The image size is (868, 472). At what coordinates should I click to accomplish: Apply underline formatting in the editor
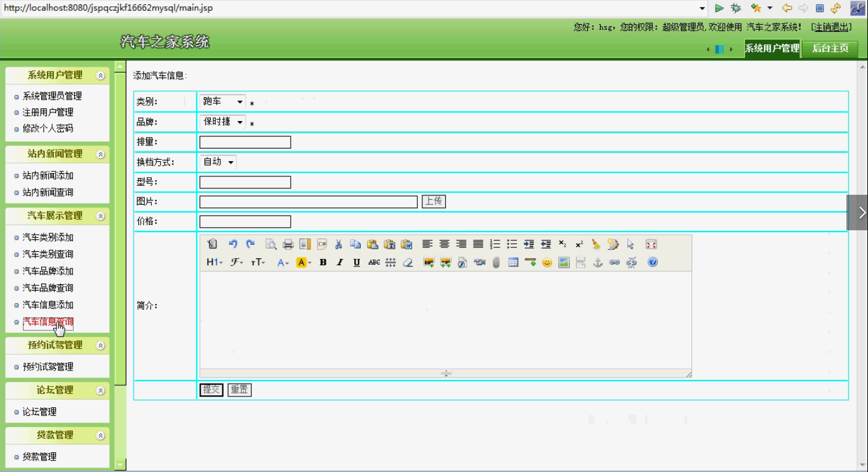pyautogui.click(x=357, y=262)
